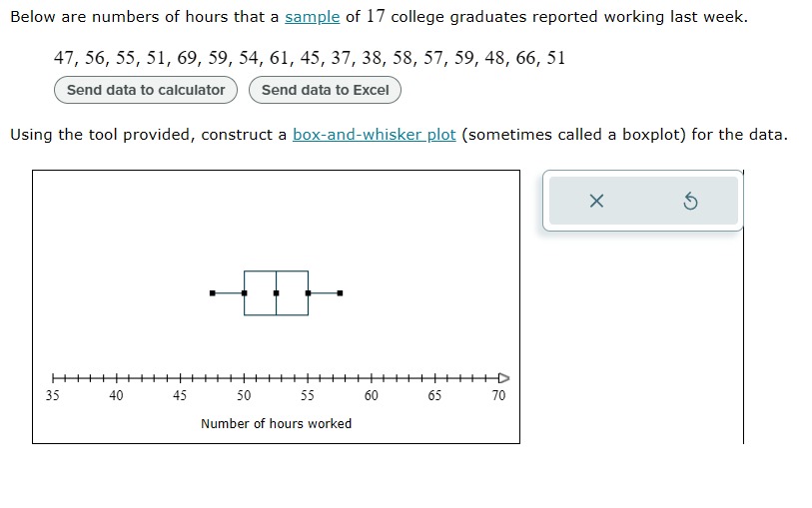Click the 65 label on number line

[x=434, y=396]
